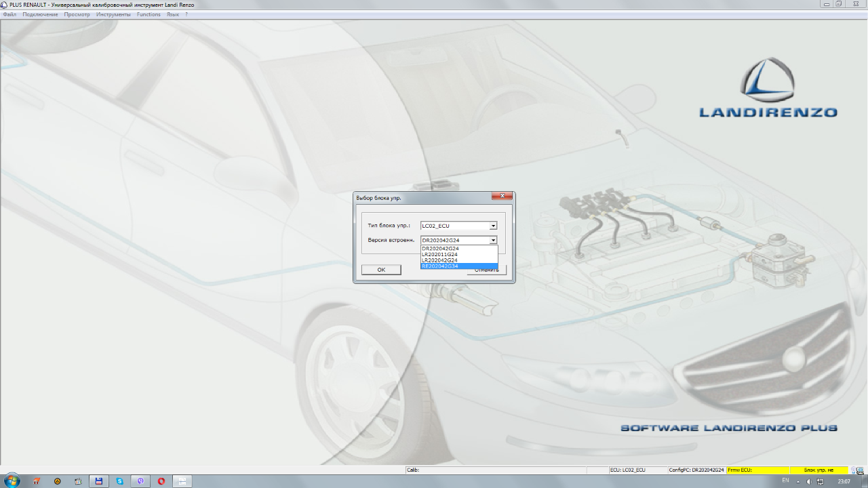
Task: Click the Landi Renzo app icon in title bar
Action: [4, 4]
